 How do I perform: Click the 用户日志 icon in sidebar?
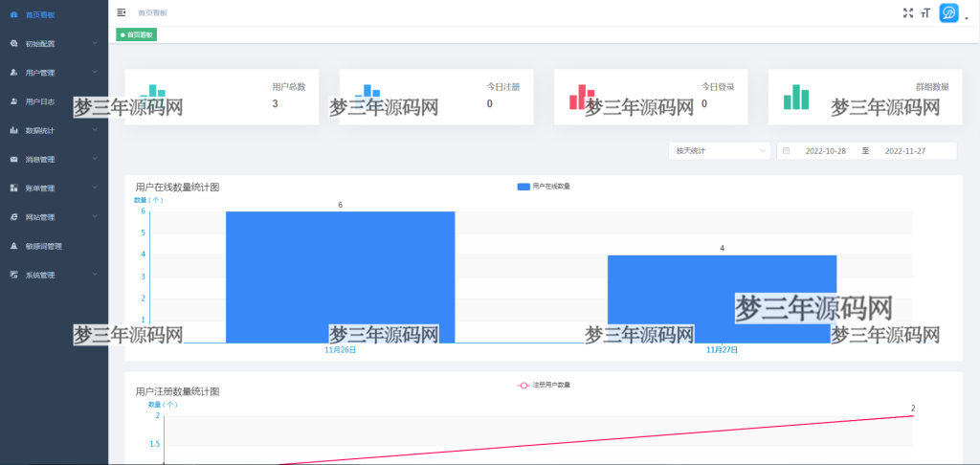[13, 101]
